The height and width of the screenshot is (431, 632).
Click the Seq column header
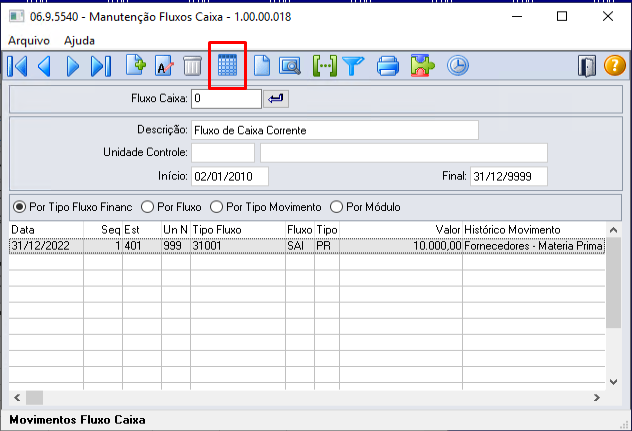103,230
